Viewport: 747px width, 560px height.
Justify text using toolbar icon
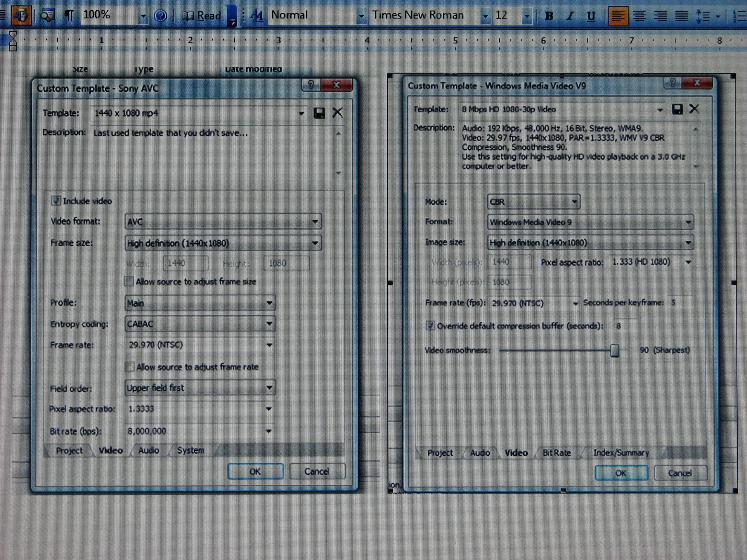681,16
